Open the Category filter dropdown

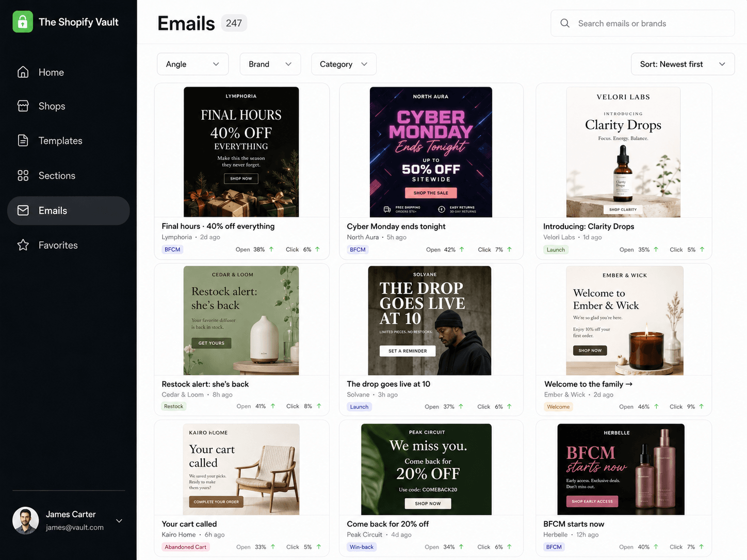(344, 64)
